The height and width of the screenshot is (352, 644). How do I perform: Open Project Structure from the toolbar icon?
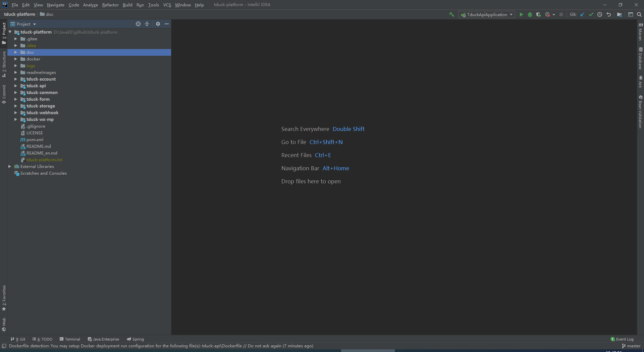(x=620, y=14)
